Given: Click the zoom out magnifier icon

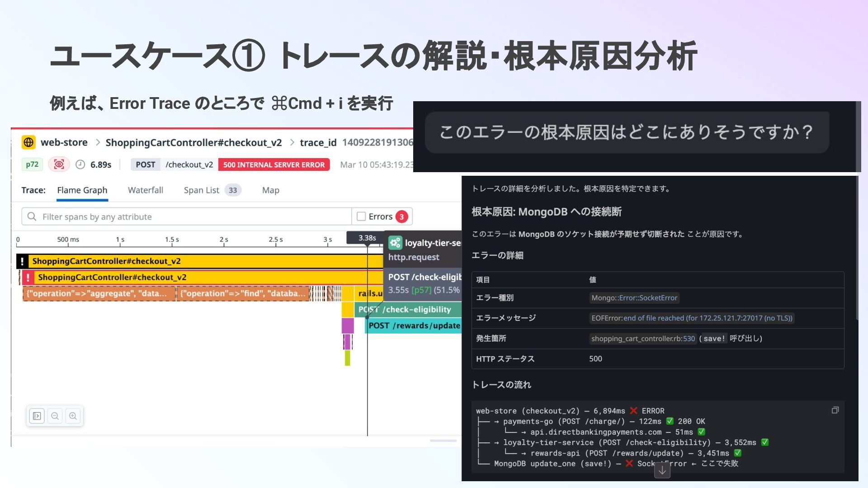Looking at the screenshot, I should tap(55, 416).
